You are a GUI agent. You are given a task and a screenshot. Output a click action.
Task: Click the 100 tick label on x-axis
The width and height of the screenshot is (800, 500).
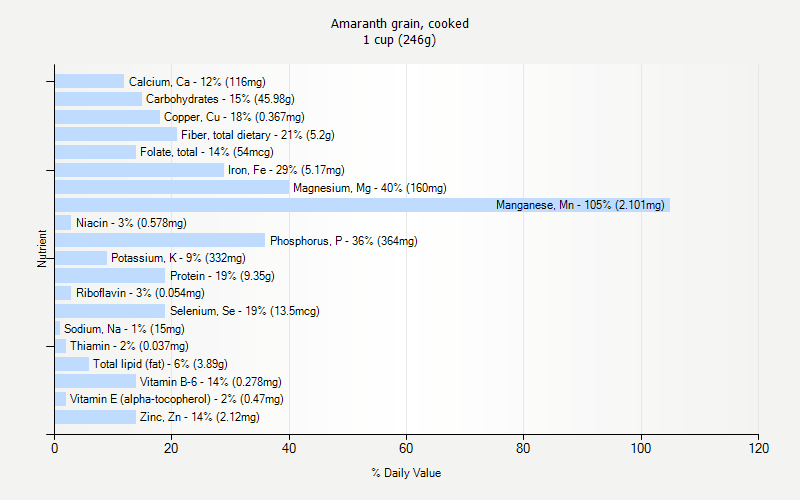click(641, 448)
